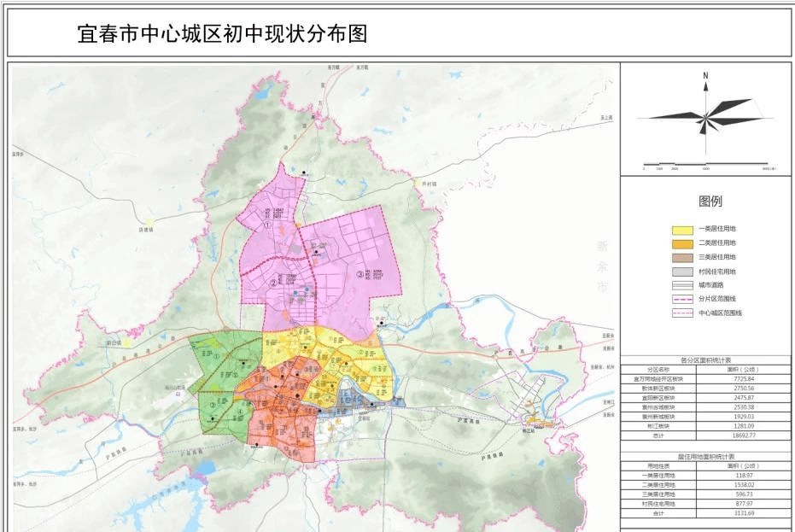Click the 总计 row in the district area table
Viewport: 795px width, 532px height.
(658, 436)
